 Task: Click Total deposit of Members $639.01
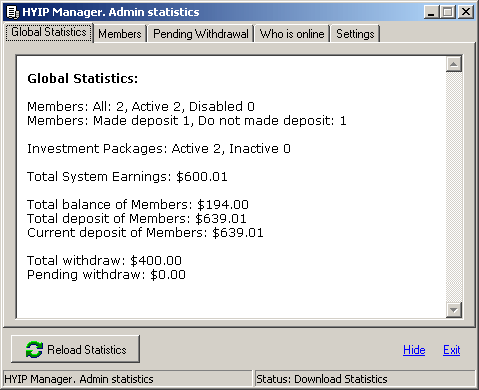137,219
